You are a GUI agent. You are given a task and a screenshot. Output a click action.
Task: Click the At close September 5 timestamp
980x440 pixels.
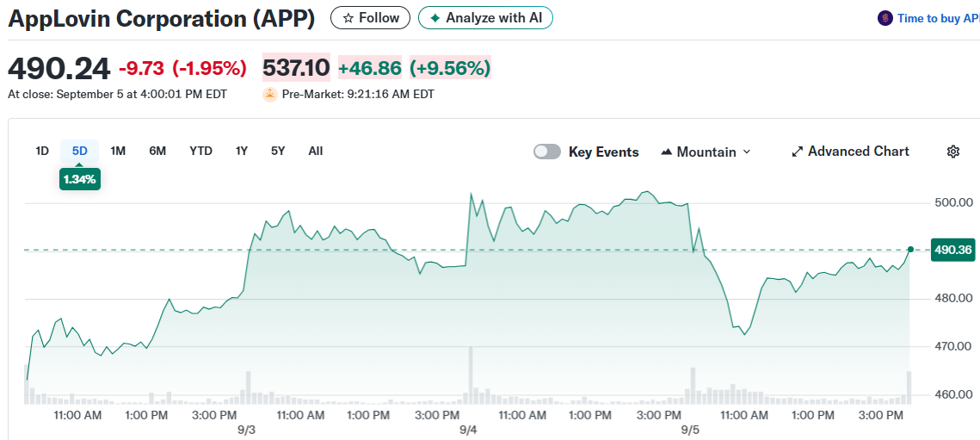click(x=118, y=95)
